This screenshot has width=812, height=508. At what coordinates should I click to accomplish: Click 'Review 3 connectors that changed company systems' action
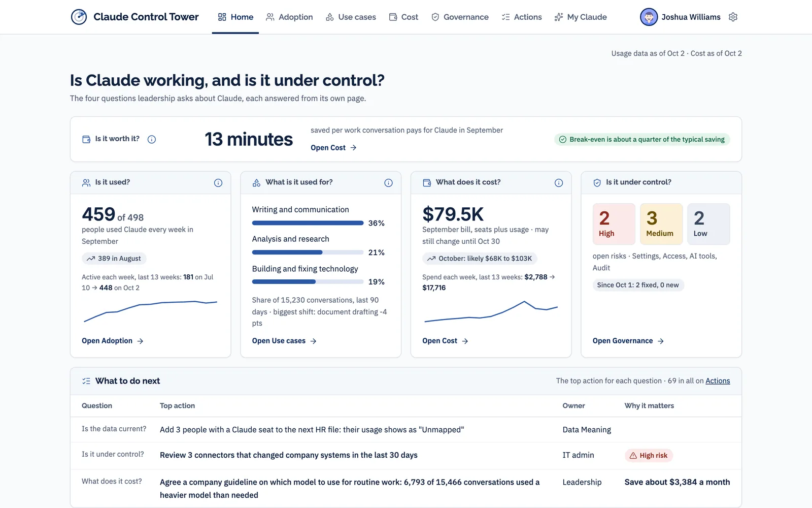(x=289, y=455)
